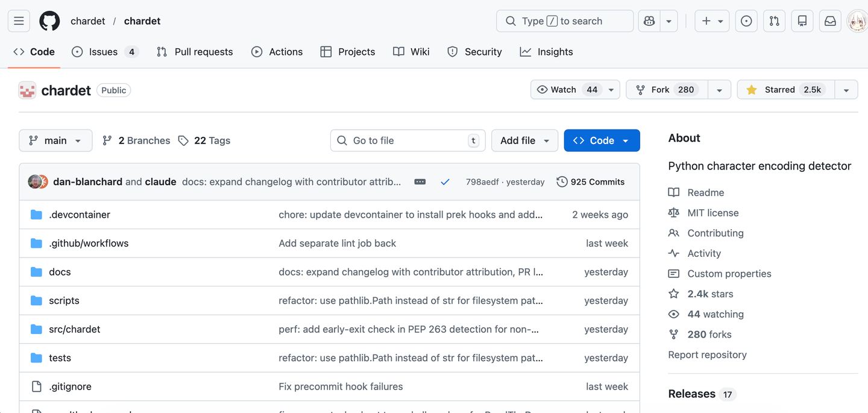Open pull requests icon in header
Image resolution: width=868 pixels, height=413 pixels.
pyautogui.click(x=775, y=21)
